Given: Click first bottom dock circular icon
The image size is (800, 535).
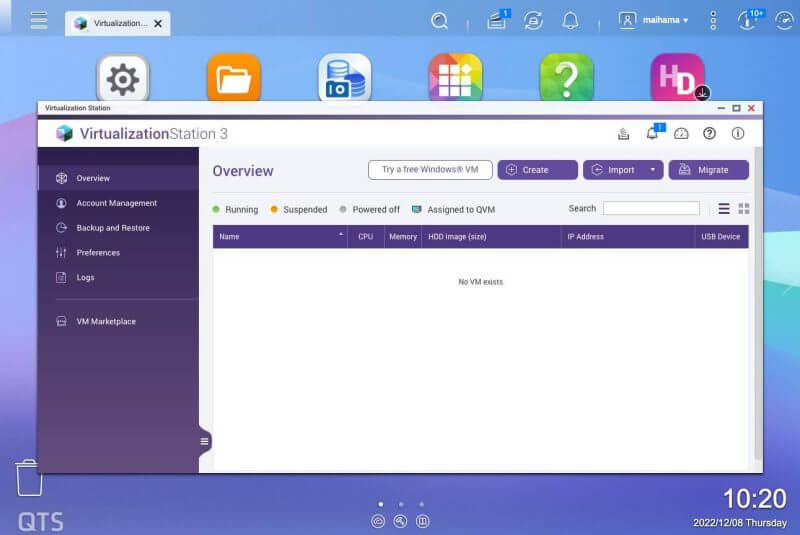Looking at the screenshot, I should [x=378, y=521].
